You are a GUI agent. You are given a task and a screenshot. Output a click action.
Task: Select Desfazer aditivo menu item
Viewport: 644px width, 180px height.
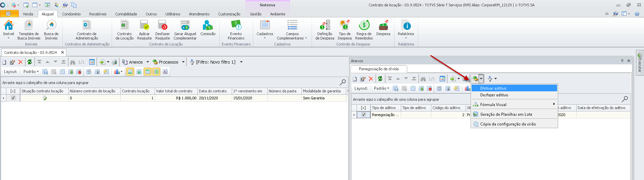[x=514, y=95]
